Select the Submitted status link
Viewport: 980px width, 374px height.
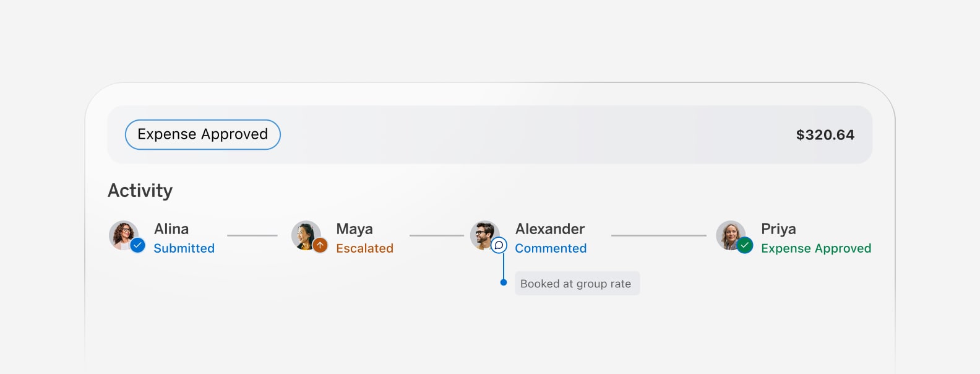[184, 248]
